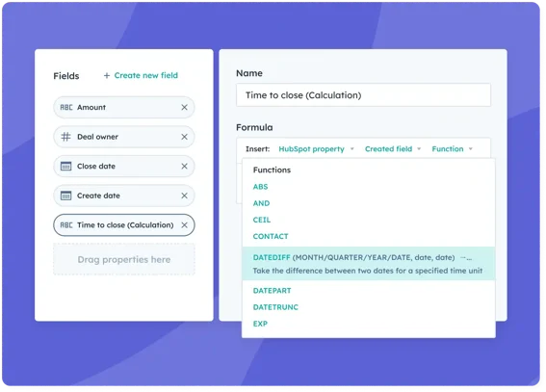Remove the Time to close (Calculation) field
The image size is (546, 392).
pos(184,225)
